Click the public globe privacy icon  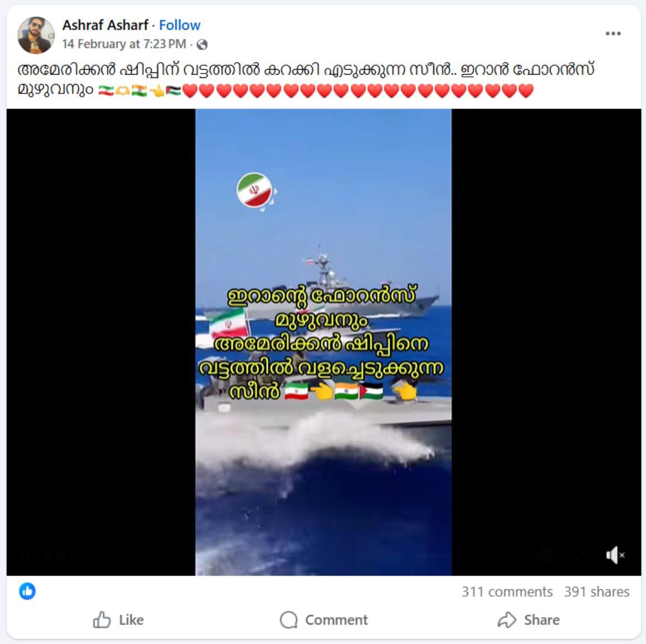202,44
